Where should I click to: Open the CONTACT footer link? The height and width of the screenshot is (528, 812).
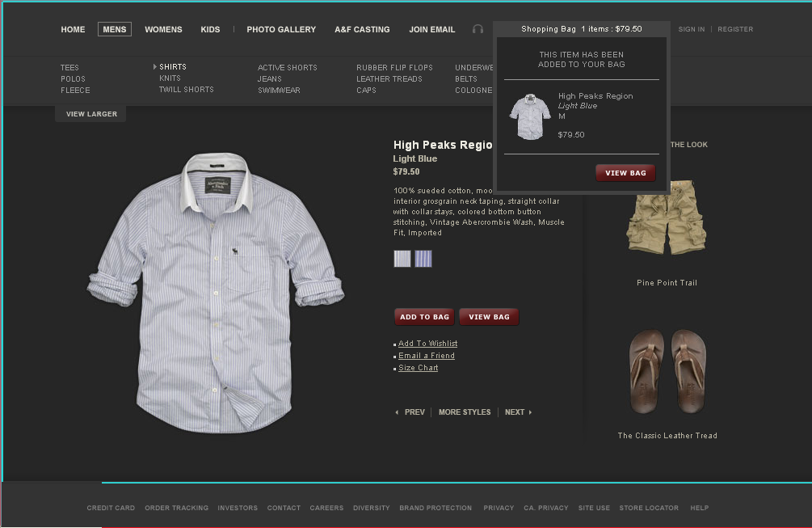click(x=284, y=509)
